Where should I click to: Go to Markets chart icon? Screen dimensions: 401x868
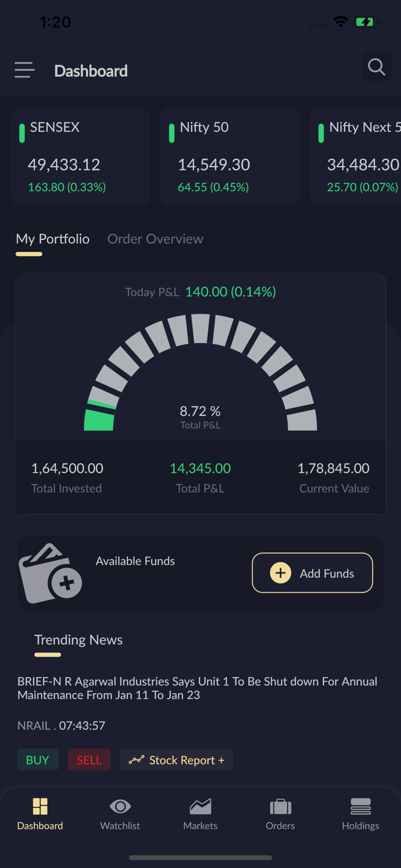tap(200, 806)
